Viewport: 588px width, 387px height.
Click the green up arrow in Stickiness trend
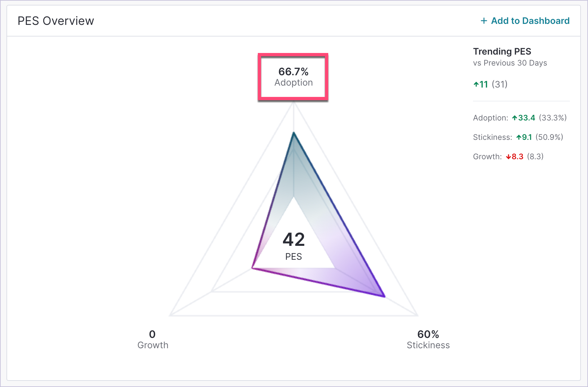tap(519, 137)
